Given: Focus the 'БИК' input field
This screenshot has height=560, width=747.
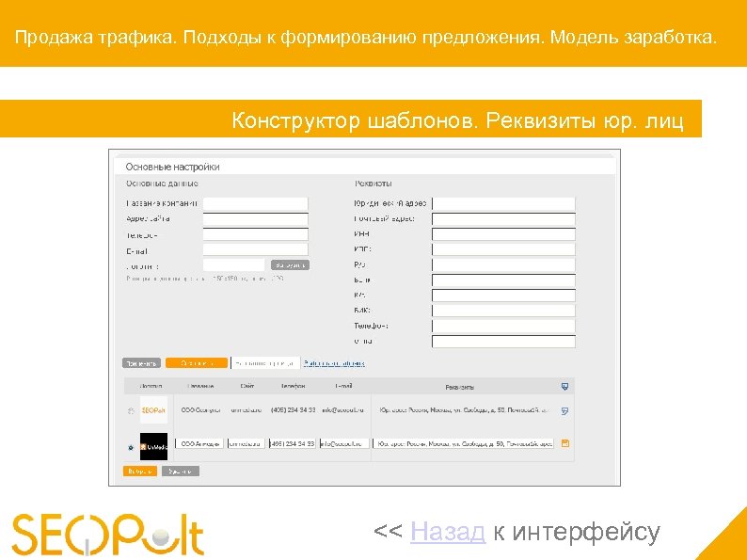Looking at the screenshot, I should pyautogui.click(x=503, y=311).
